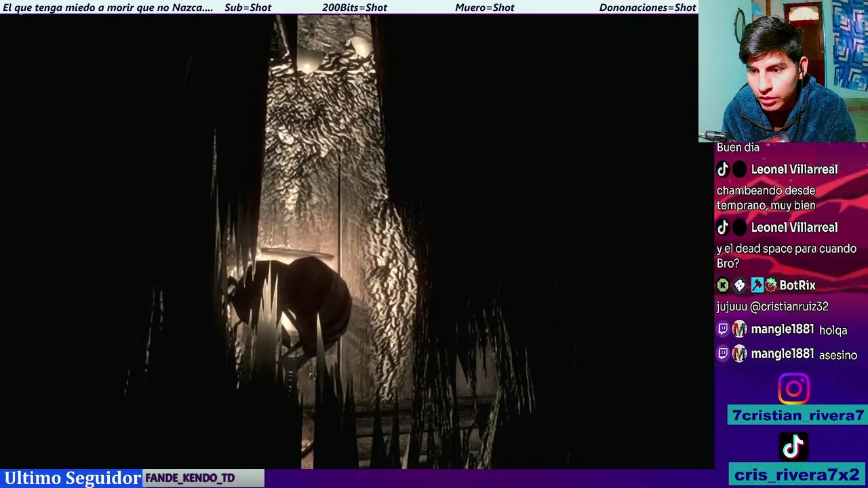Click username Leonel Villarreal above 'chambeando desde temprano'
868x488 pixels.
pyautogui.click(x=794, y=169)
